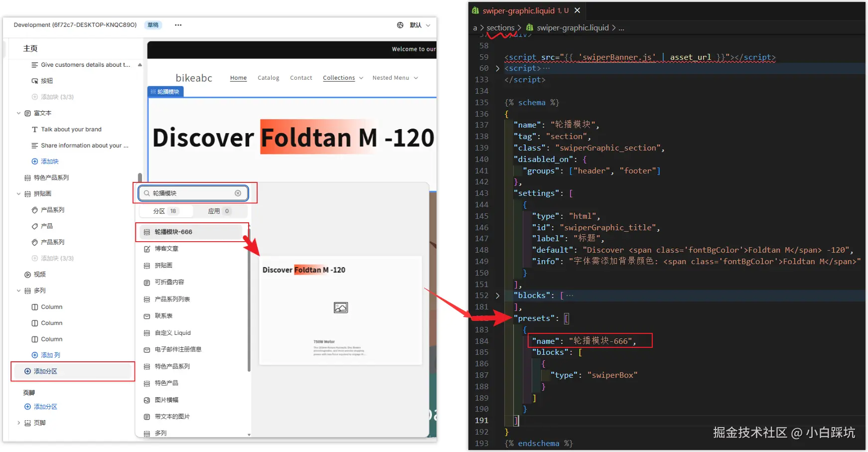The image size is (868, 452).
Task: Close the swiper-graphic.liquid tab
Action: click(x=578, y=10)
